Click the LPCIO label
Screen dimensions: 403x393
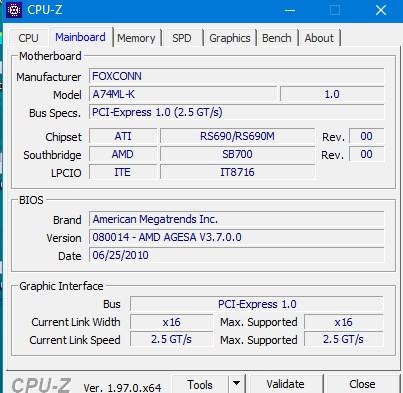[66, 173]
